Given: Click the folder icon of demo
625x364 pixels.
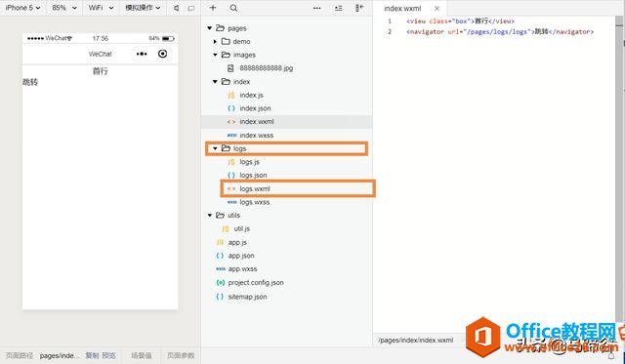Looking at the screenshot, I should [x=226, y=41].
